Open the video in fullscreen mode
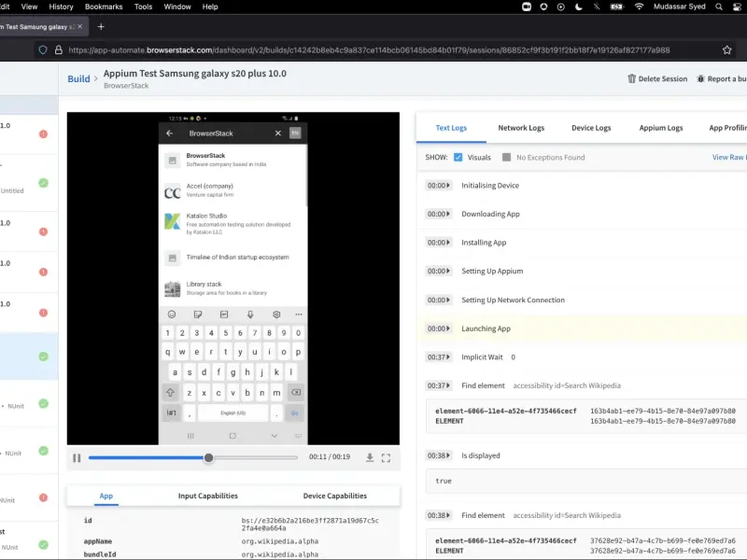This screenshot has height=560, width=747. [386, 457]
